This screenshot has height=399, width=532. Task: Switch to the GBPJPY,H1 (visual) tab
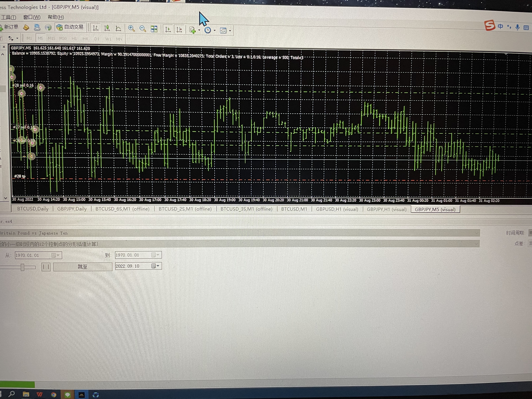tap(386, 209)
